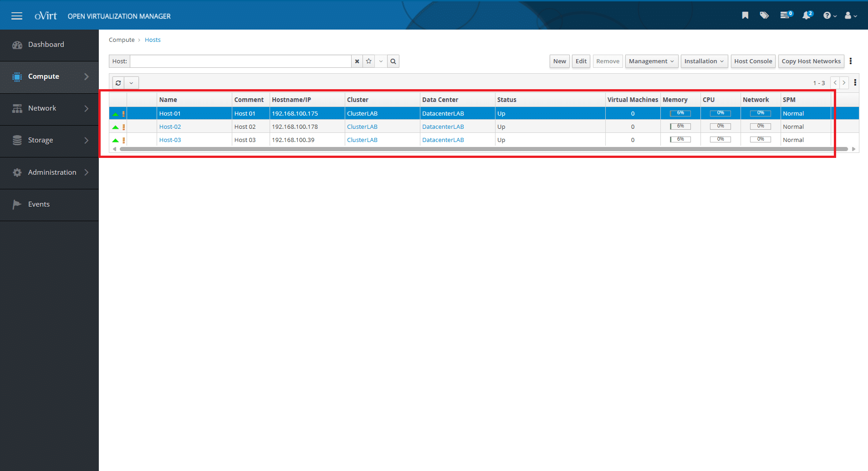The image size is (868, 471).
Task: Click Host-01 Memory 6% usage bar
Action: tap(680, 113)
